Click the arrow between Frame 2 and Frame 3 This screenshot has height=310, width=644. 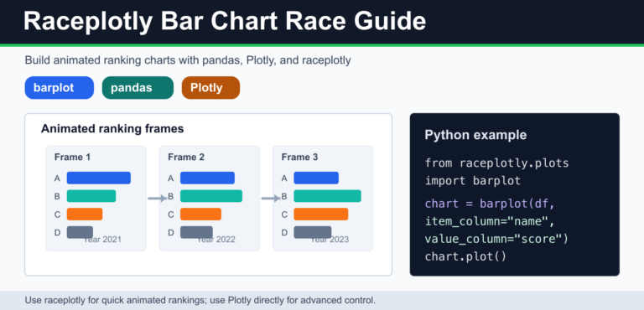(271, 199)
